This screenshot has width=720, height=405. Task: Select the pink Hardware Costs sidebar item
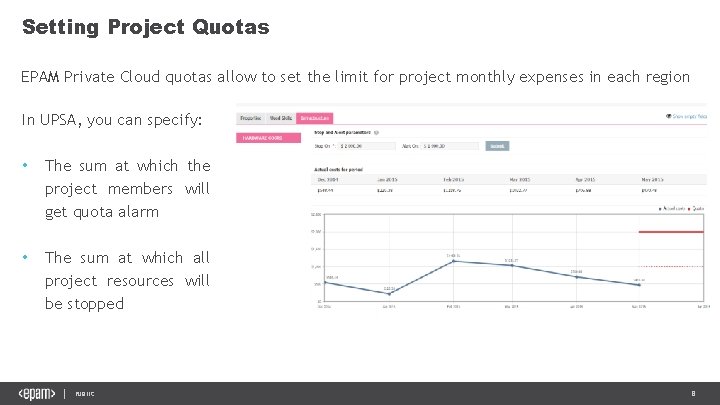269,138
